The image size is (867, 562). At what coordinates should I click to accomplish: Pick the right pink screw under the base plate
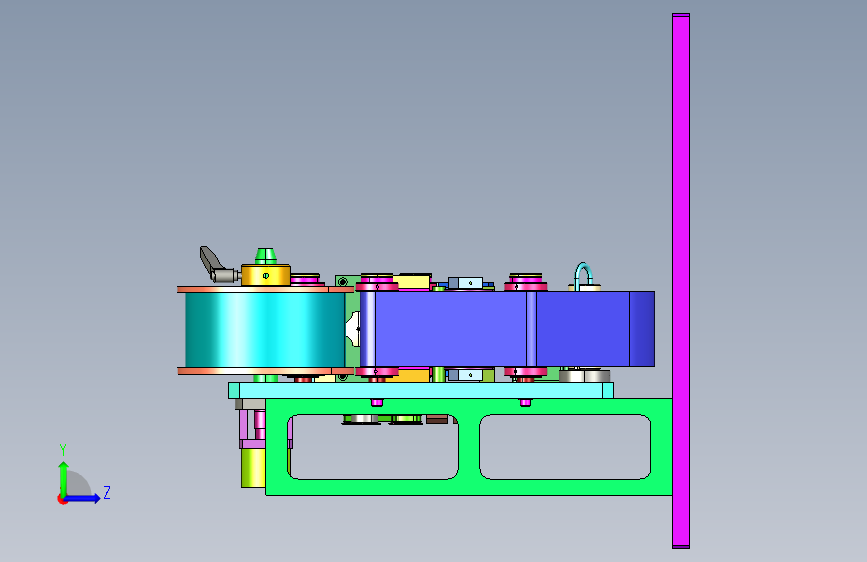click(525, 402)
